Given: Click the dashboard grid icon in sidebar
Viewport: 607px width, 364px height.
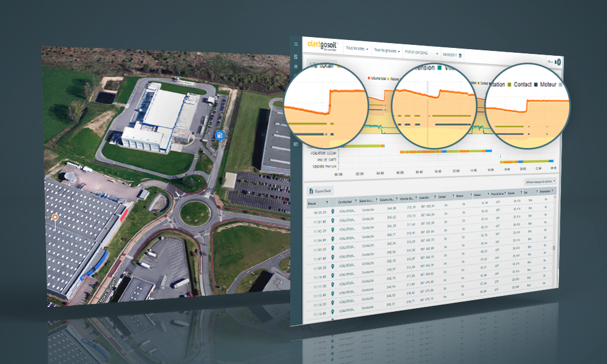Looking at the screenshot, I should click(296, 55).
